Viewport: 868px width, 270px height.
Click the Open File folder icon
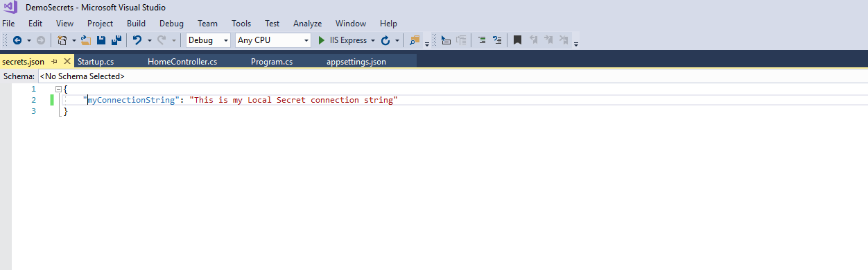pyautogui.click(x=86, y=40)
